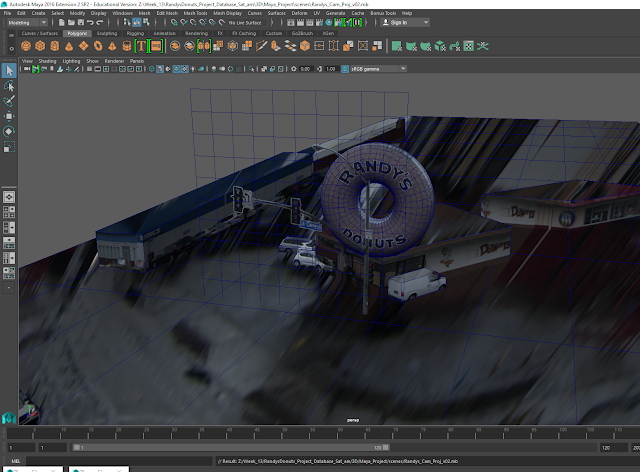Screen dimensions: 640x472
Task: Click the time slider at frame 60
Action: tap(340, 433)
